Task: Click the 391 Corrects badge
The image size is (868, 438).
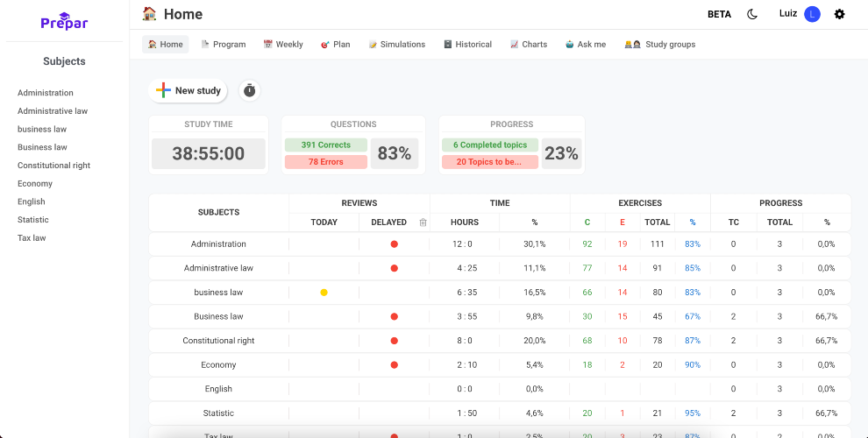Action: [326, 145]
